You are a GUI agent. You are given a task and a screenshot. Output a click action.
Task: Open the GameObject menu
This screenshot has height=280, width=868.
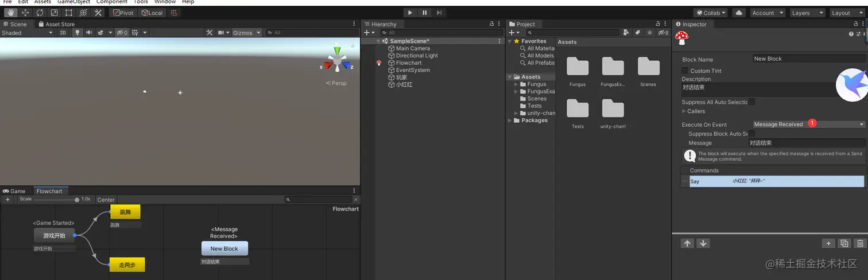(x=73, y=2)
